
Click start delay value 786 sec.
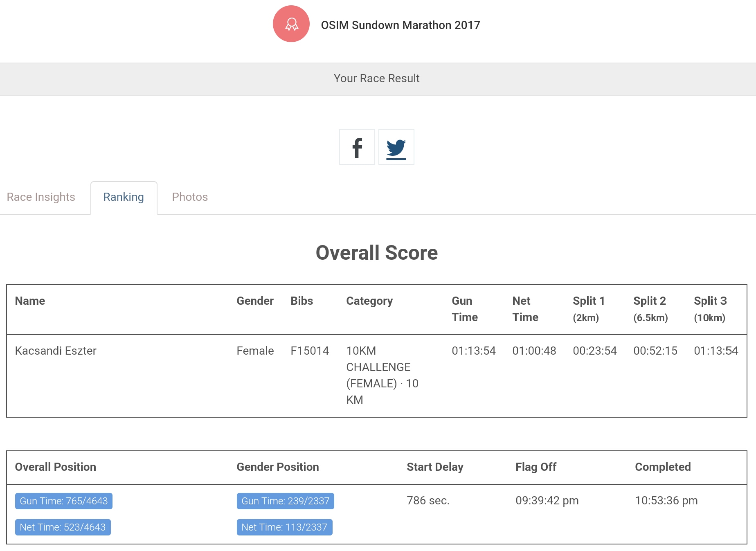tap(428, 501)
